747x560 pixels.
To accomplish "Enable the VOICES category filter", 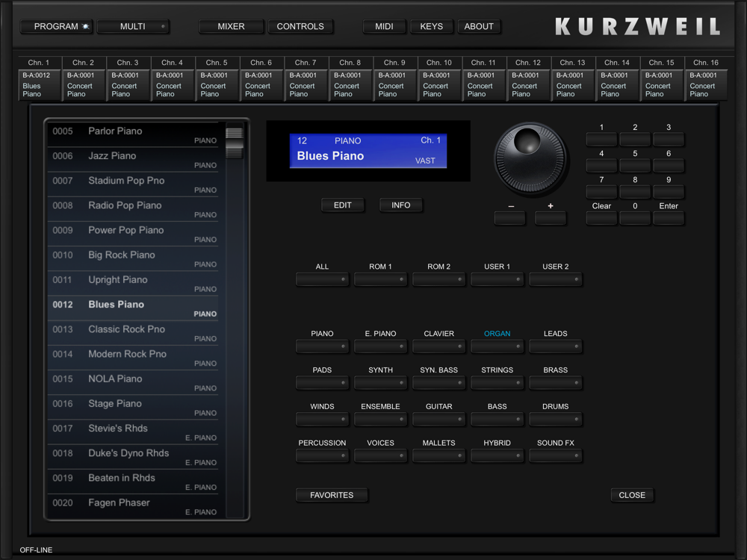I will pos(380,455).
